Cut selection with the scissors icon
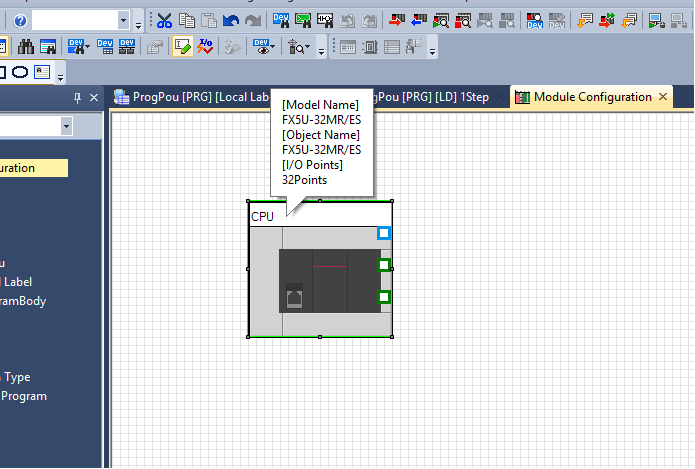695x469 pixels. (x=164, y=20)
